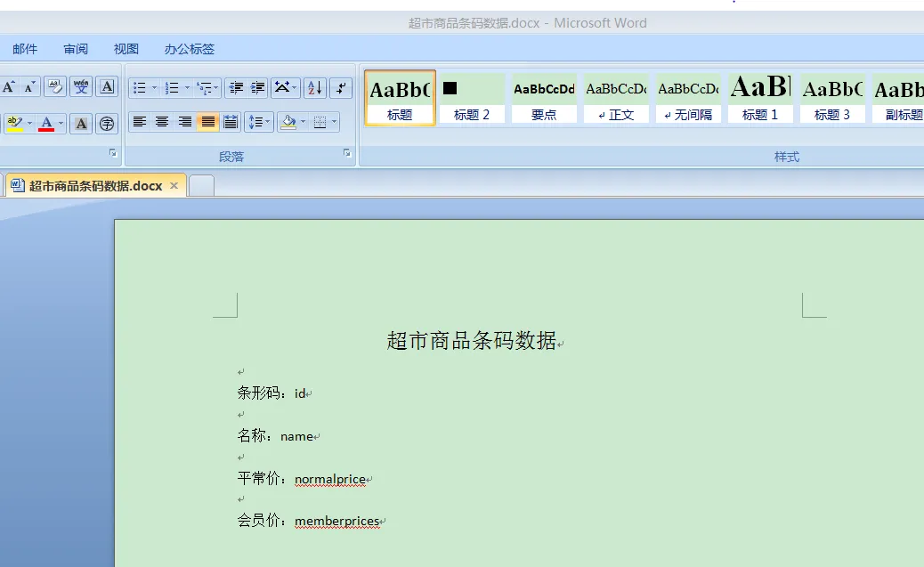Apply the 要点 style

(544, 98)
